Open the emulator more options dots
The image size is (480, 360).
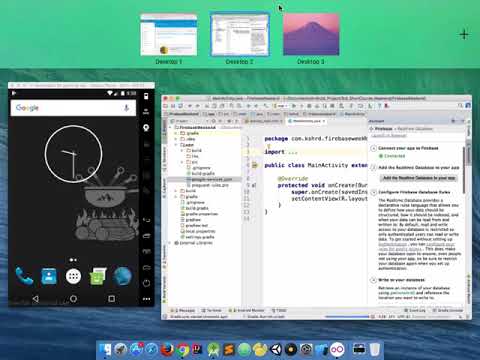pos(146,299)
